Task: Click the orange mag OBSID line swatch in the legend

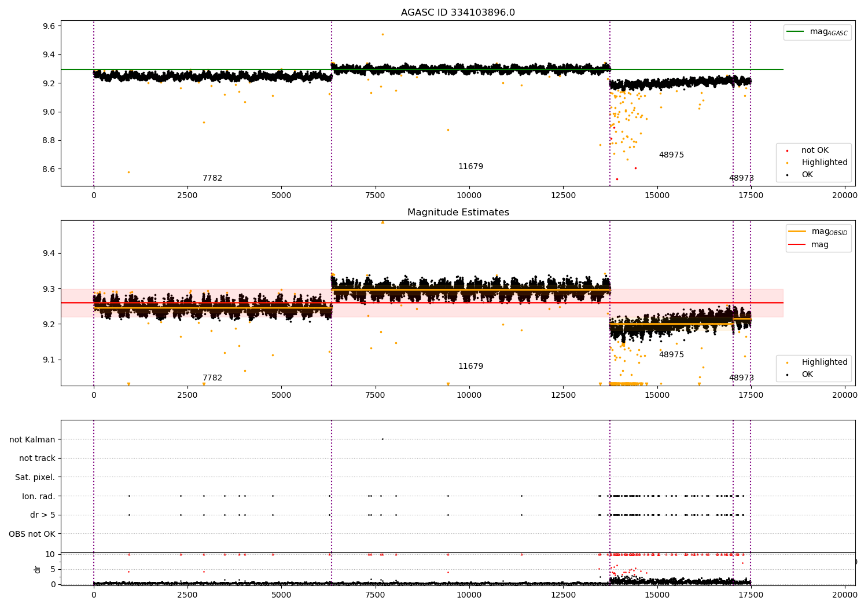Action: coord(797,232)
